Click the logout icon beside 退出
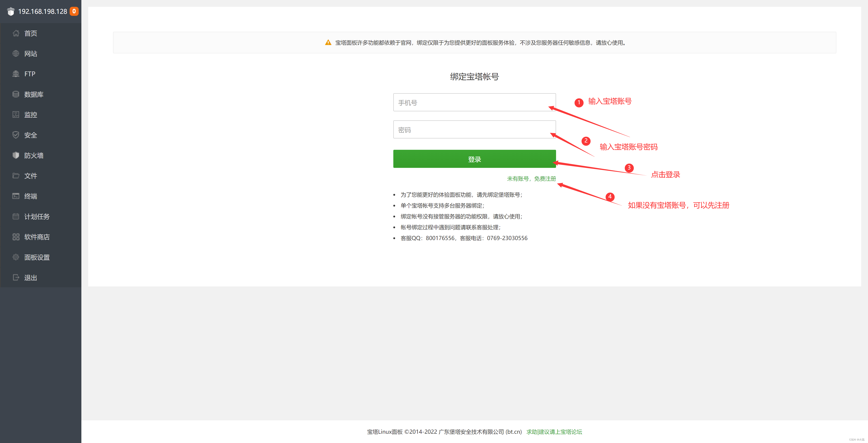 pyautogui.click(x=16, y=277)
